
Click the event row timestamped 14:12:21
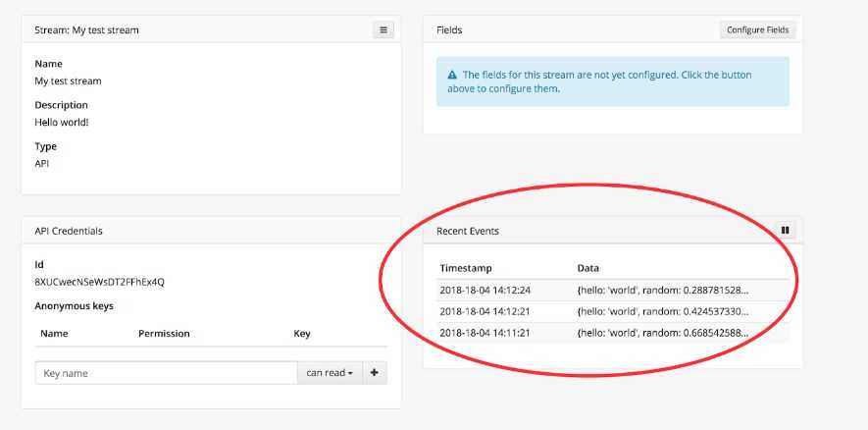(612, 312)
